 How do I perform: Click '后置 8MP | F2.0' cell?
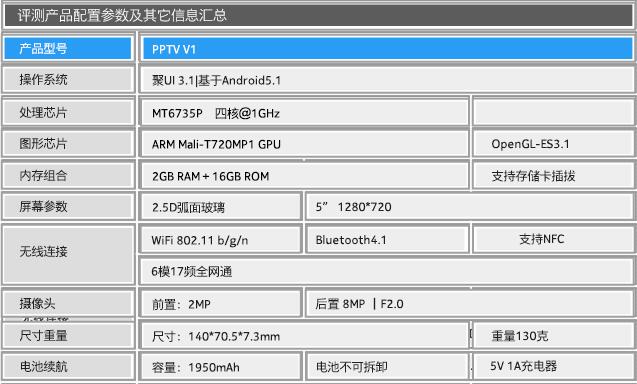(x=470, y=304)
